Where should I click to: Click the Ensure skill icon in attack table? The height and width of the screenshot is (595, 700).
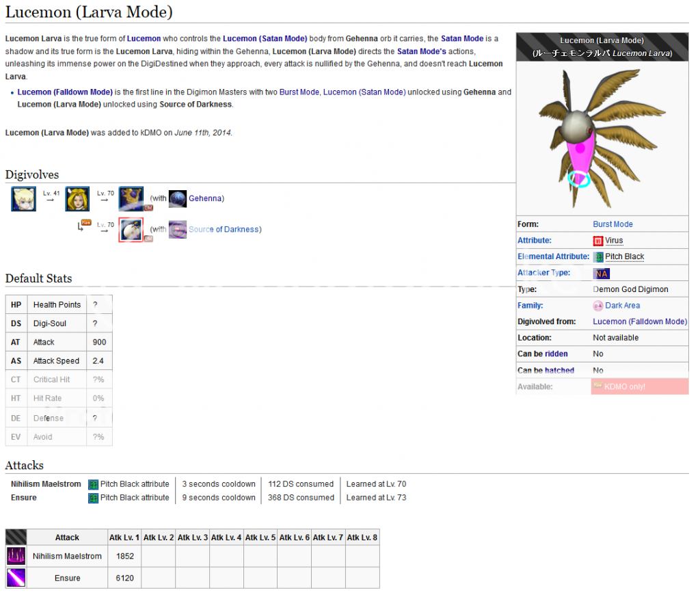click(16, 578)
